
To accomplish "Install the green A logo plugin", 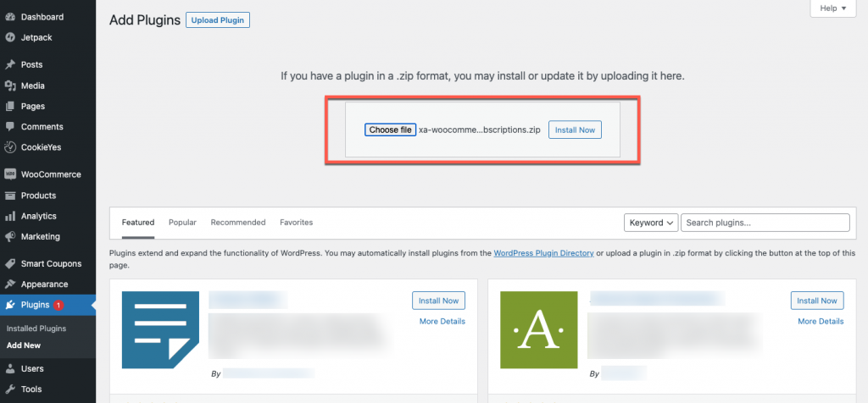I will tap(817, 301).
